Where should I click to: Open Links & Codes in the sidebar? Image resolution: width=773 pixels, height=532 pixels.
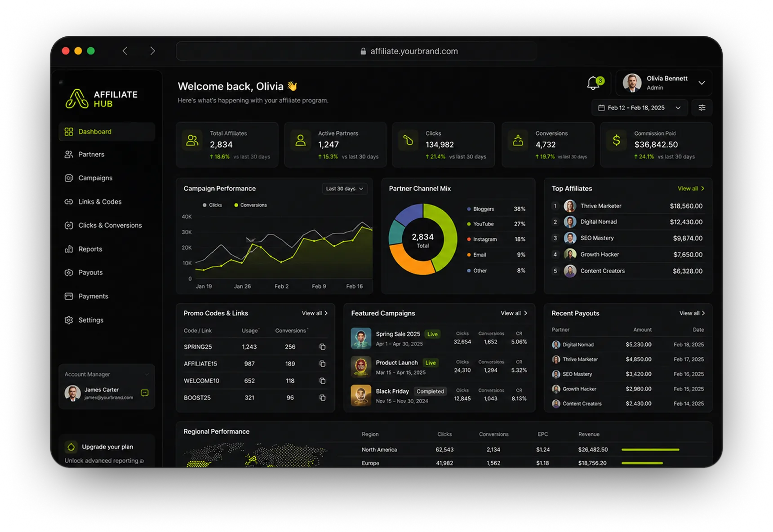click(107, 202)
